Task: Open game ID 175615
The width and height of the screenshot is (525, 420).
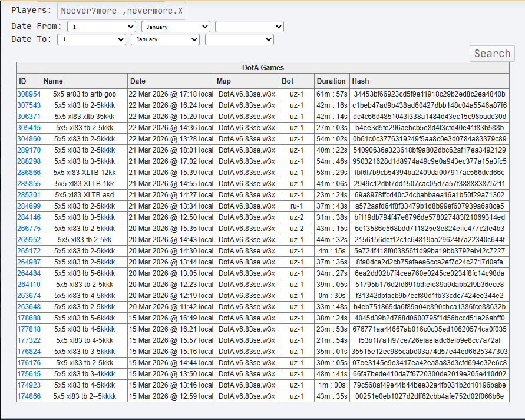Action: click(x=29, y=374)
